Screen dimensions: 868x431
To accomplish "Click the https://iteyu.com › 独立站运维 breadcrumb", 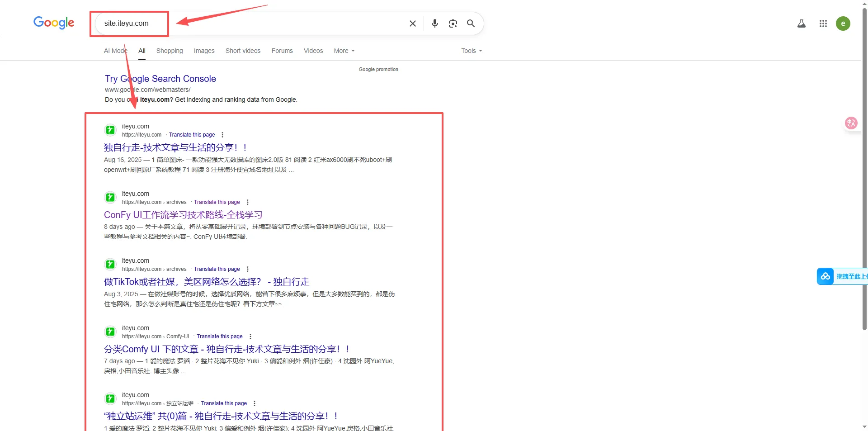I will [x=157, y=403].
